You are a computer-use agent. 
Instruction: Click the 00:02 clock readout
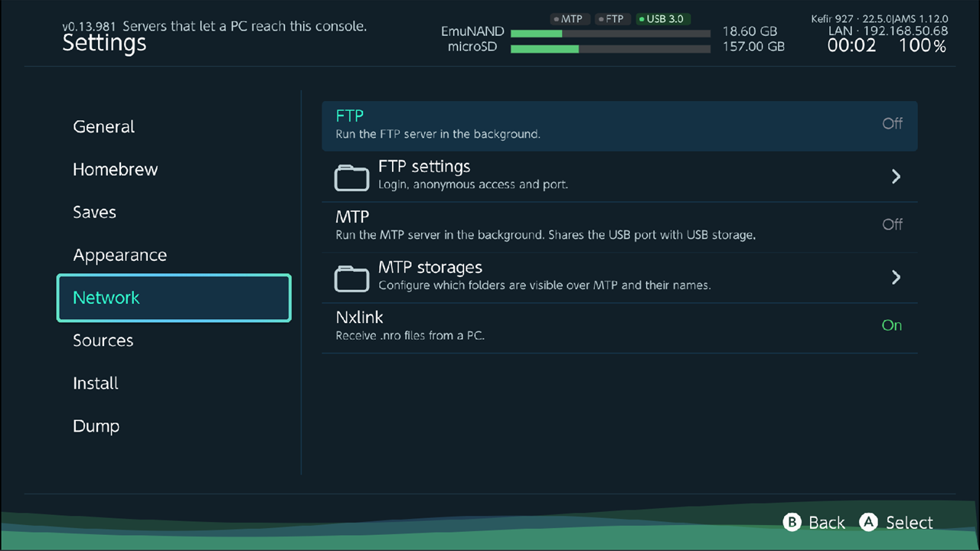[851, 46]
